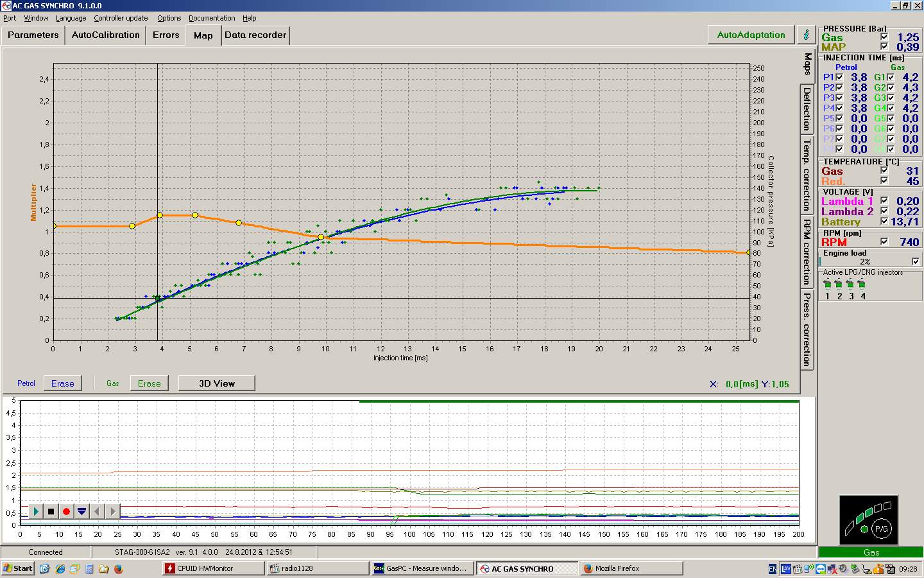Switch to the AutoCalibration tab

(x=105, y=35)
